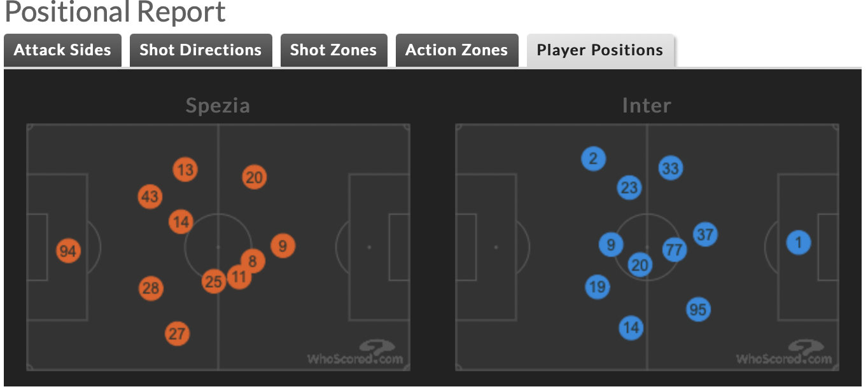Click Spezia player marker 28
The height and width of the screenshot is (389, 868).
point(151,289)
